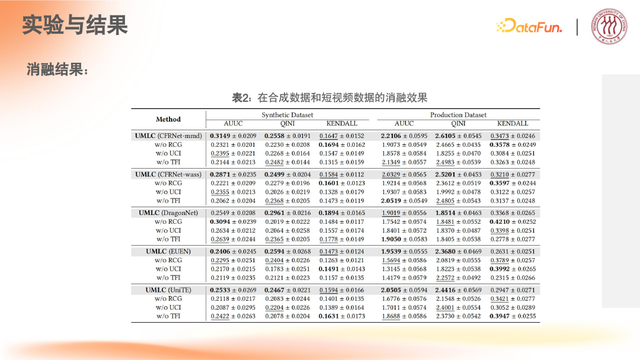Click the UMLC (UniTE) row label
640x360 pixels.
click(168, 290)
